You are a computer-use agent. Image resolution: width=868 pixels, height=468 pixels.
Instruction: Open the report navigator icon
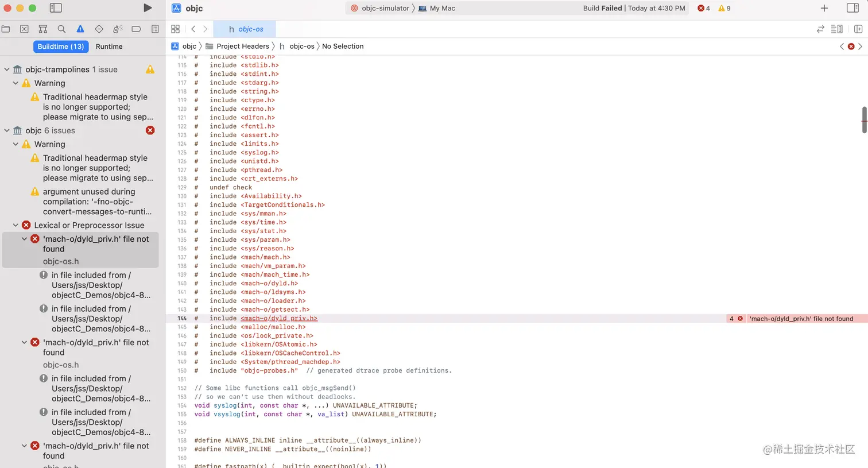pos(155,29)
